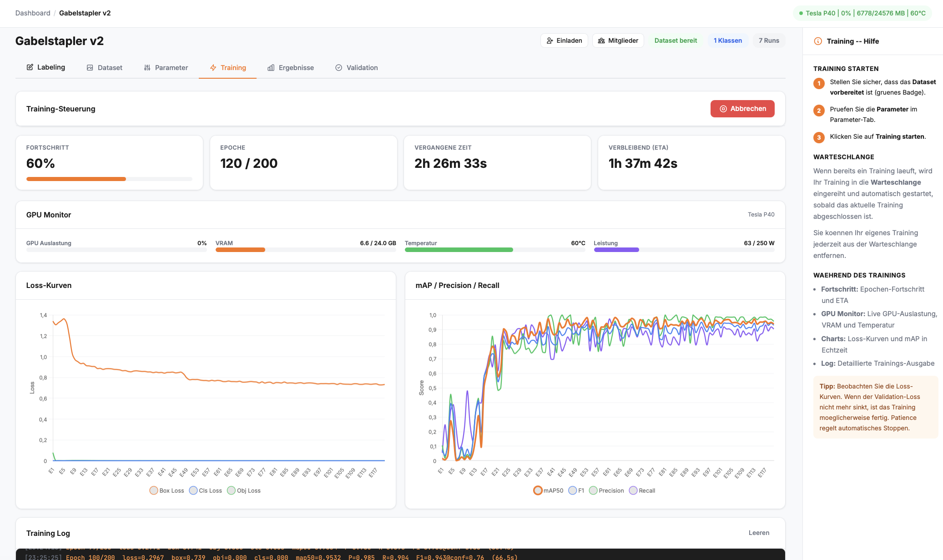The height and width of the screenshot is (560, 943).
Task: Click the Tipp box about Loss-Kurven
Action: tap(876, 407)
